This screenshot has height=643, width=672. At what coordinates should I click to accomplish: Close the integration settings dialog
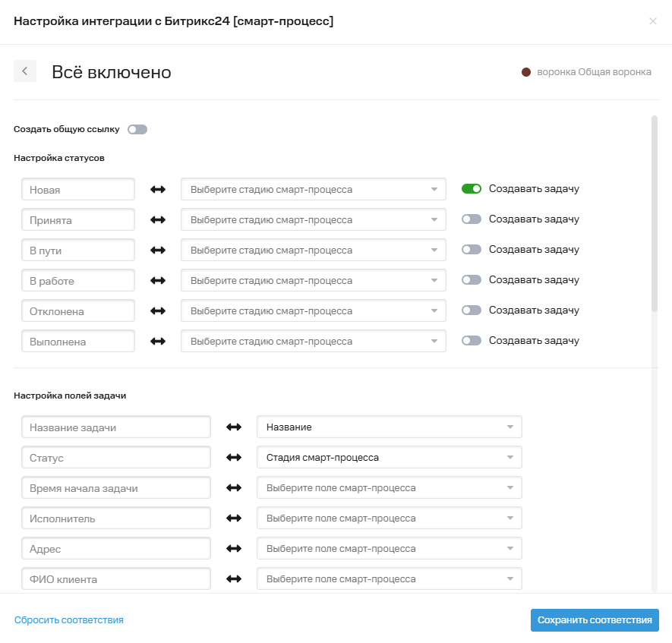tap(653, 21)
